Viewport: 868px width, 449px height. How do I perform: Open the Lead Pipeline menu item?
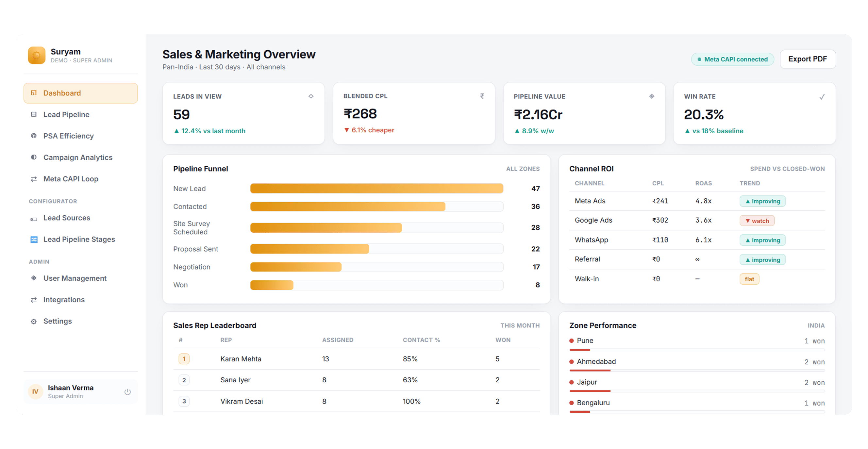[80, 114]
